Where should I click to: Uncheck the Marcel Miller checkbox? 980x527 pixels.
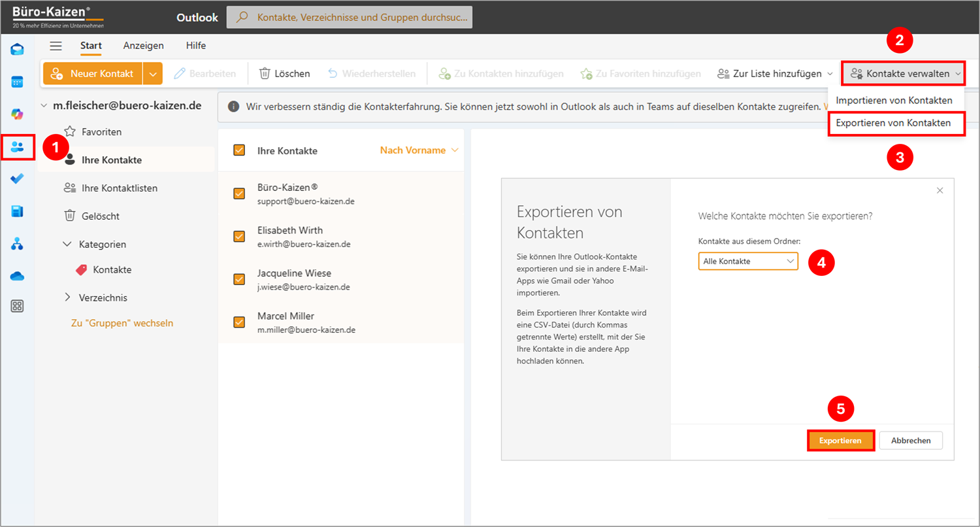239,322
